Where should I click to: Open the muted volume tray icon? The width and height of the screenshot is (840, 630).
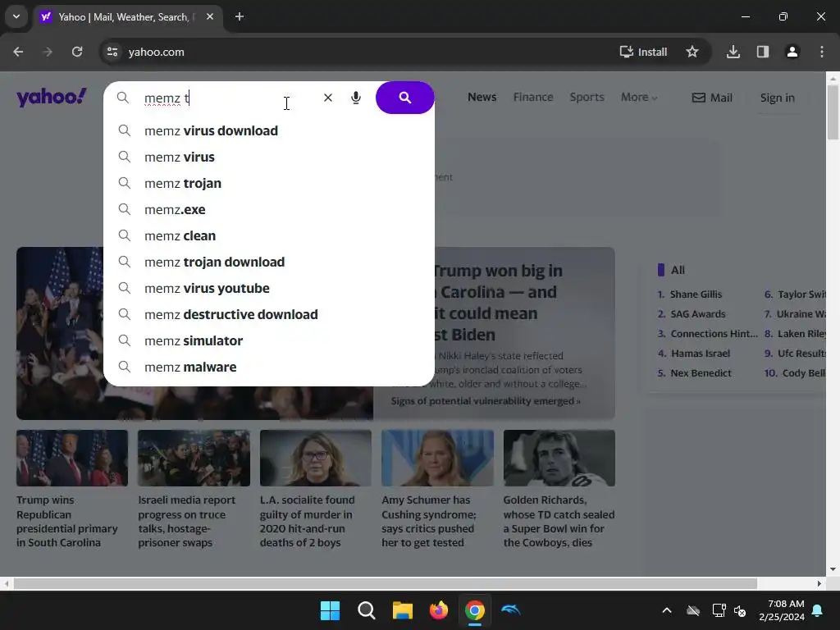tap(741, 610)
